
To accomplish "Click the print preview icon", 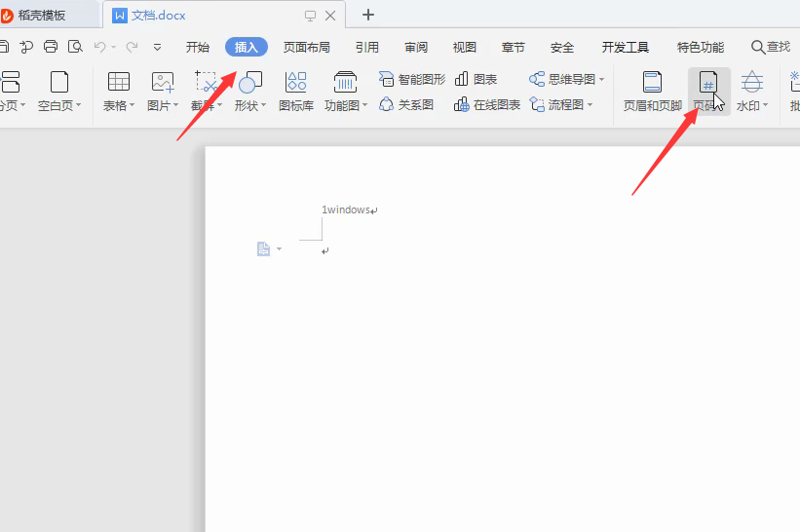I will 75,47.
